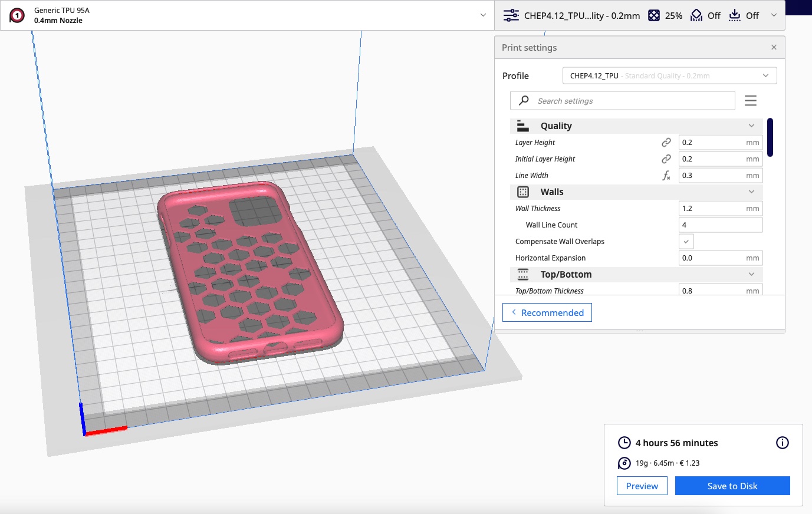The image size is (812, 514).
Task: Click the Cura logo in the top-left corner
Action: 16,15
